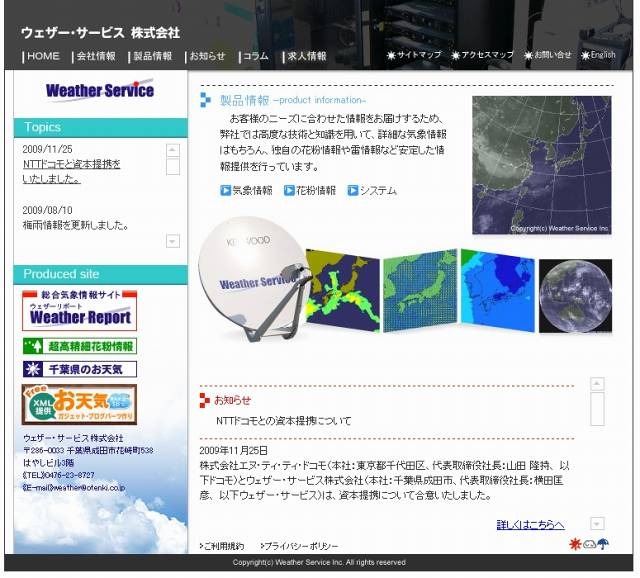This screenshot has height=578, width=640.
Task: Open the radar rain map panel
Action: click(343, 291)
